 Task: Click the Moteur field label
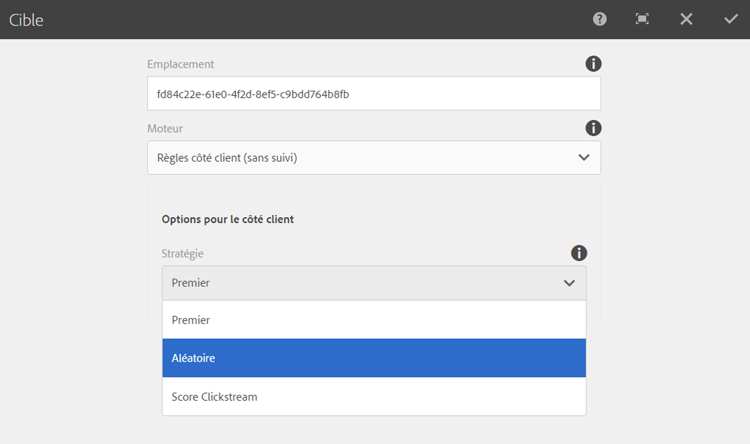point(165,128)
